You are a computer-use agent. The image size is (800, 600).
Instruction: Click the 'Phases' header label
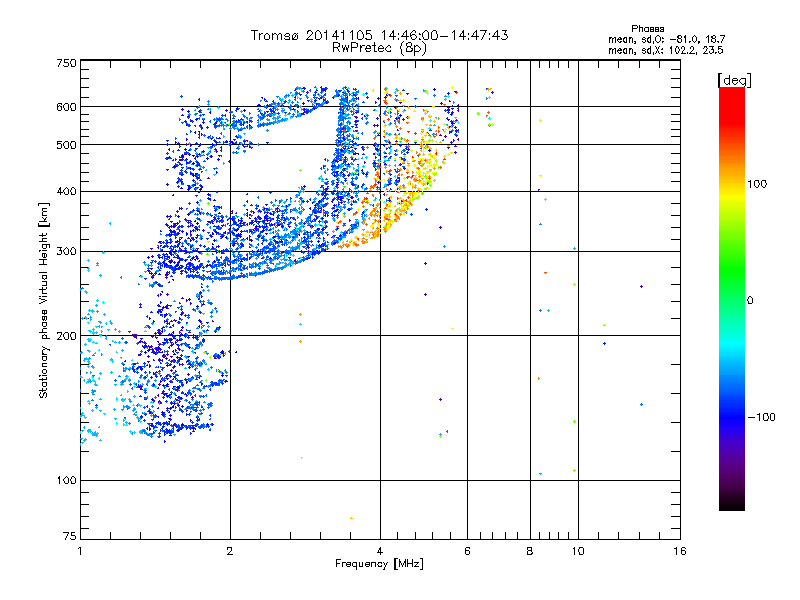pyautogui.click(x=647, y=29)
